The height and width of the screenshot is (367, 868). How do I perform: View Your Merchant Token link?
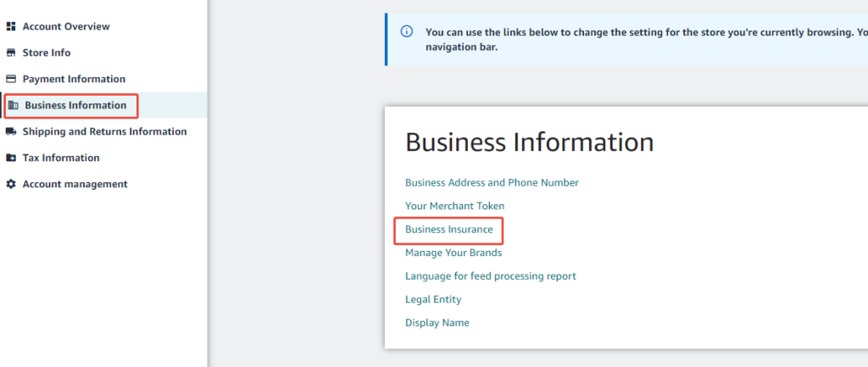point(454,206)
